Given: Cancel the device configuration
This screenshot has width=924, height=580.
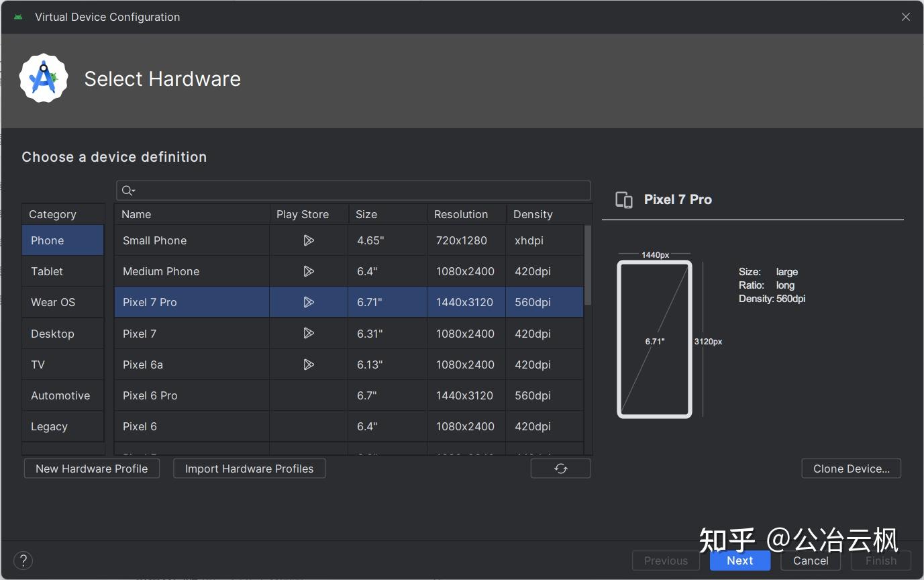Looking at the screenshot, I should pos(811,561).
